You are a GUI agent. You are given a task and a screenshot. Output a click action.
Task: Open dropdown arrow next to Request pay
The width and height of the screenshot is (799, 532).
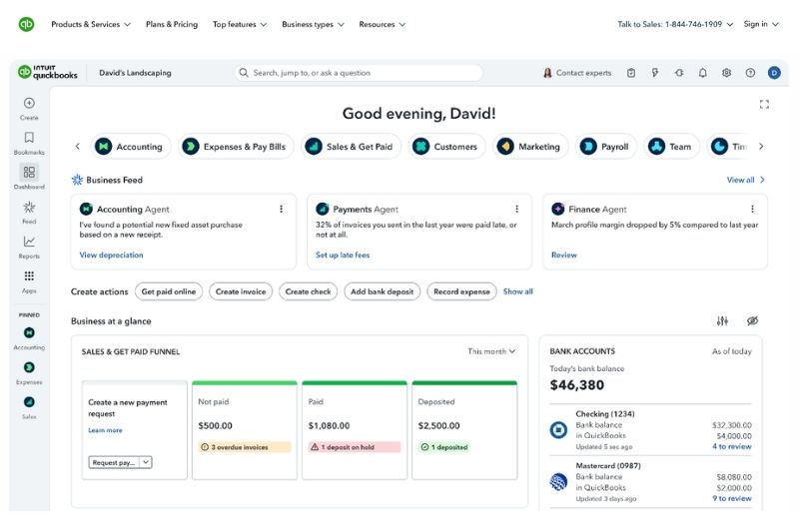point(146,462)
